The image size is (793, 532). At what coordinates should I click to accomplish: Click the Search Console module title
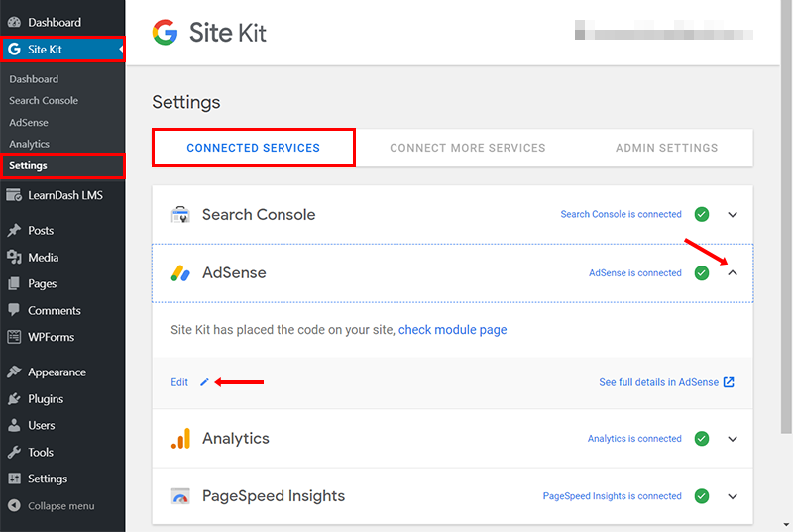(259, 215)
